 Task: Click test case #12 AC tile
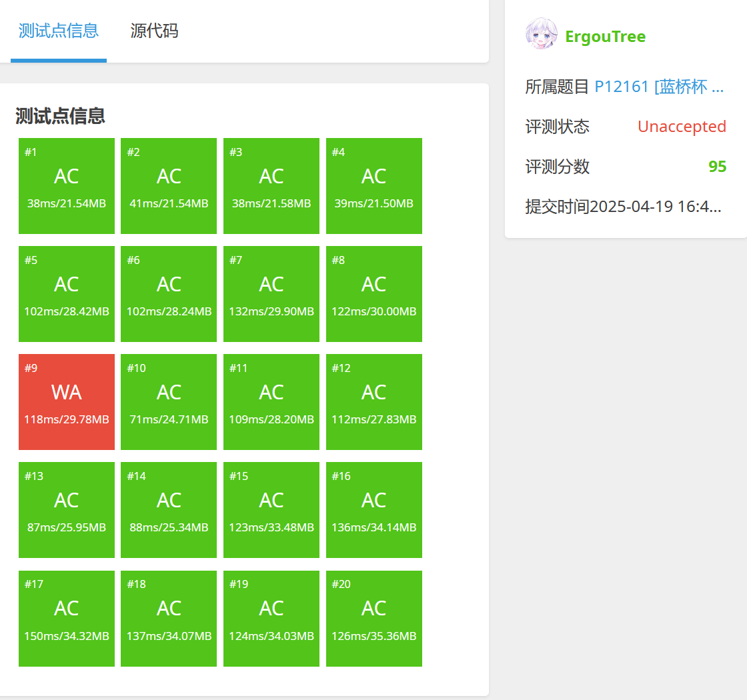[x=373, y=402]
